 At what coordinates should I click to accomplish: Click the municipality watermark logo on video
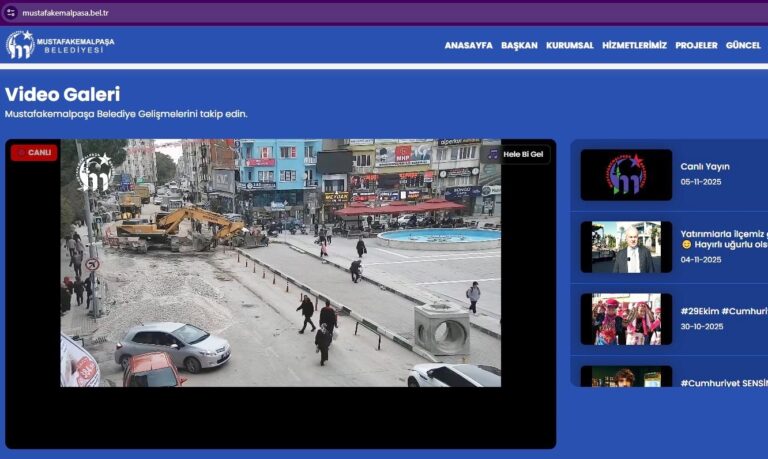(x=95, y=172)
